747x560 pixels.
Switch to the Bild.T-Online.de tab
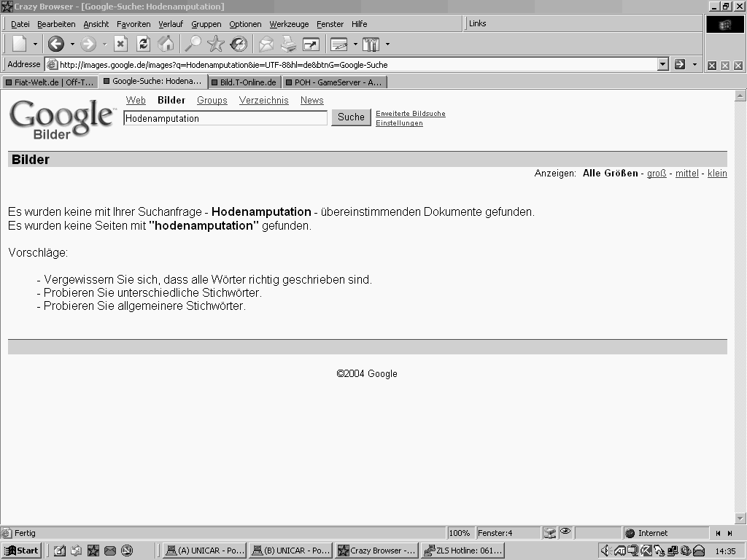click(246, 82)
